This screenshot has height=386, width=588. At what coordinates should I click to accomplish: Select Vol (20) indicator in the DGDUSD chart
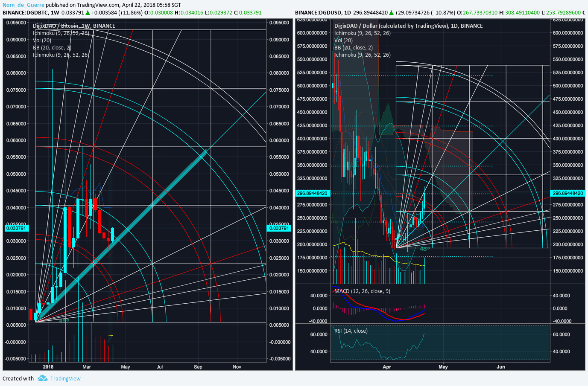(x=343, y=40)
